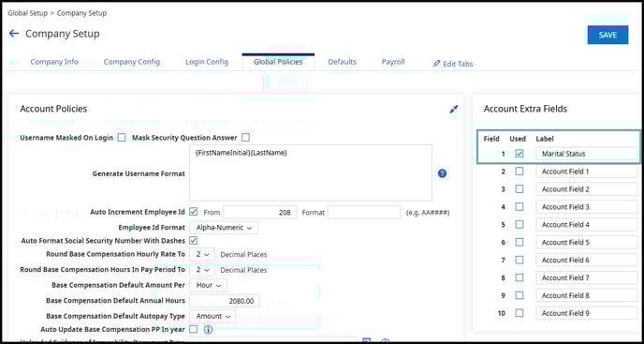Switch to Login Config tab

click(x=207, y=62)
